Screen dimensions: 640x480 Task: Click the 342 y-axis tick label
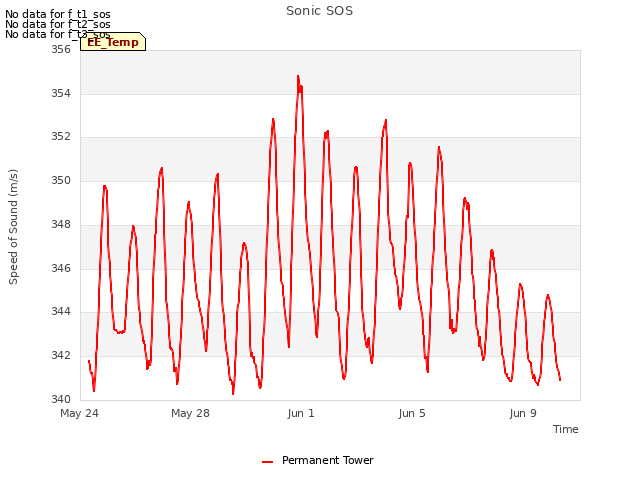click(x=61, y=356)
